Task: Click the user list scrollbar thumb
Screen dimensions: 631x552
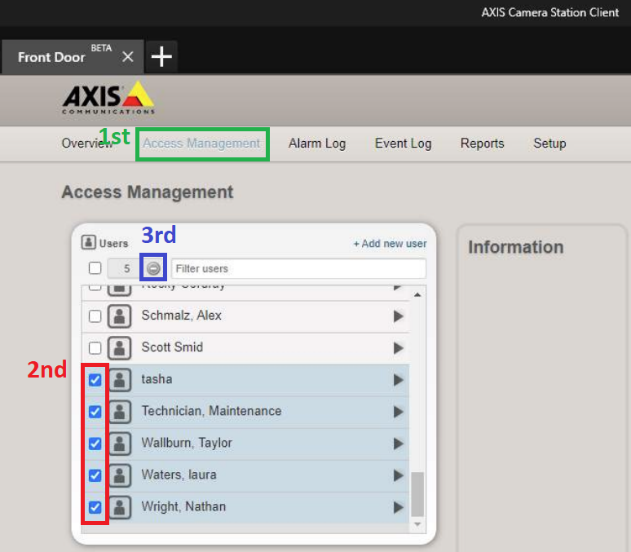Action: (x=417, y=494)
